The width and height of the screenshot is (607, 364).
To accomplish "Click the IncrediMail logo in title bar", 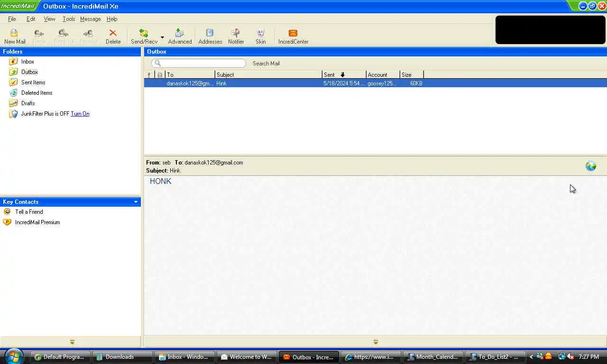I will click(18, 6).
